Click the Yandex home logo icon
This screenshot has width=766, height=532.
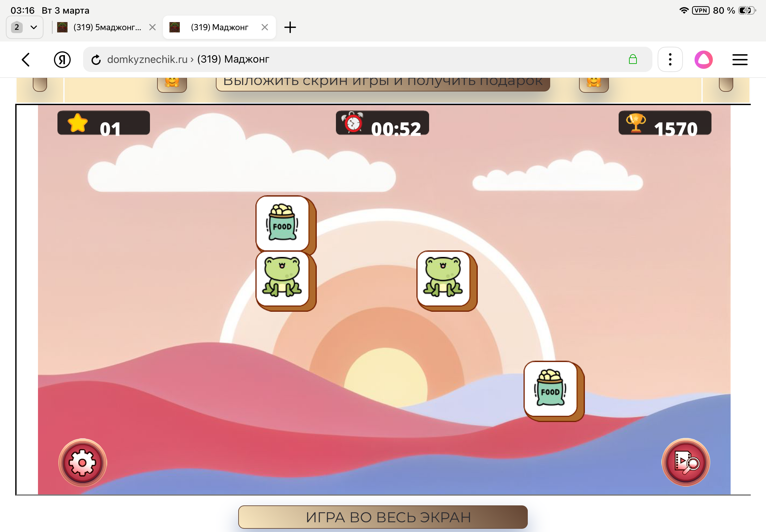(62, 60)
